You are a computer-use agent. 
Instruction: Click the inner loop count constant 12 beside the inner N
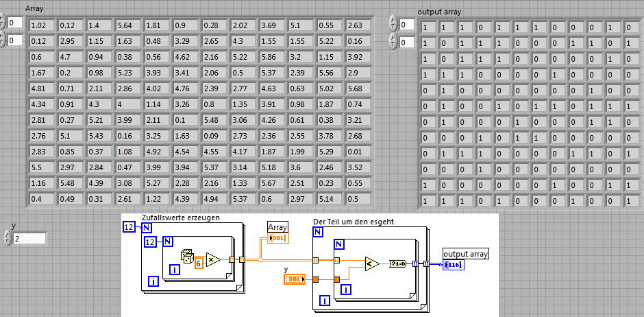click(150, 242)
